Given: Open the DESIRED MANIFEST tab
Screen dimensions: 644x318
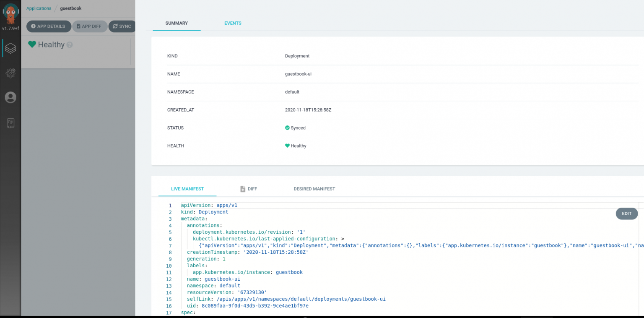Looking at the screenshot, I should pos(314,189).
